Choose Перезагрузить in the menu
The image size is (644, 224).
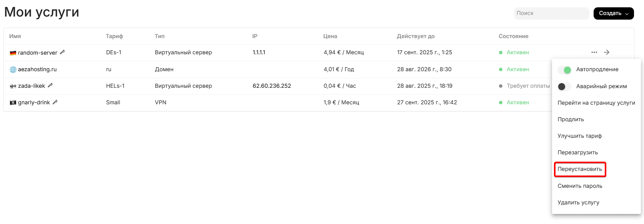[577, 152]
